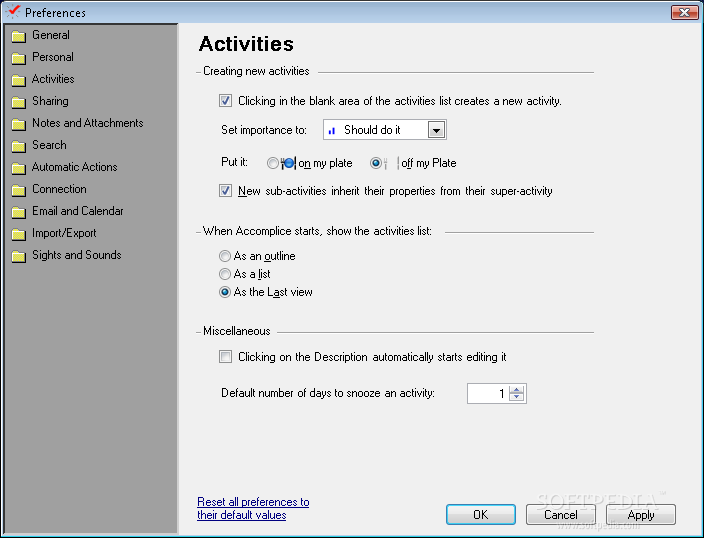Choose As the Last view radio option
The image size is (704, 538).
[224, 292]
